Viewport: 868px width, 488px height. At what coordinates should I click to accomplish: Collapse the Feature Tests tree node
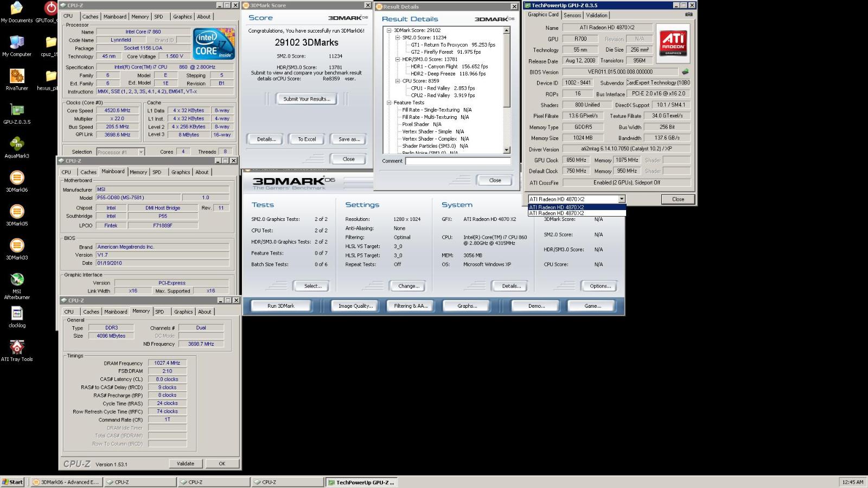pyautogui.click(x=389, y=103)
